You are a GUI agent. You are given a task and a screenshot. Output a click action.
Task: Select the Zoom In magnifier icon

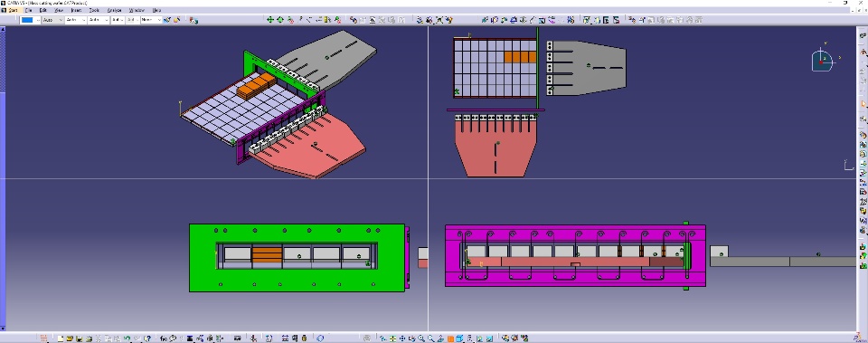[421, 338]
